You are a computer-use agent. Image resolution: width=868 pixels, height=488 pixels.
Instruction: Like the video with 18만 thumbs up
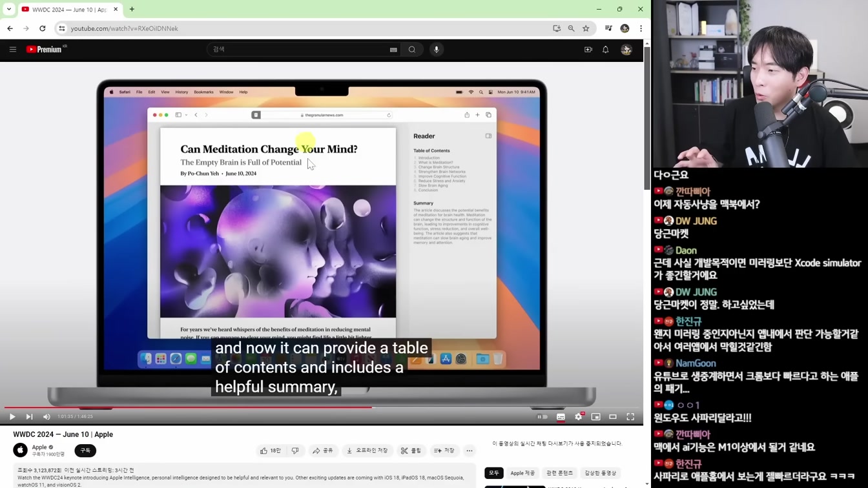[x=271, y=451]
